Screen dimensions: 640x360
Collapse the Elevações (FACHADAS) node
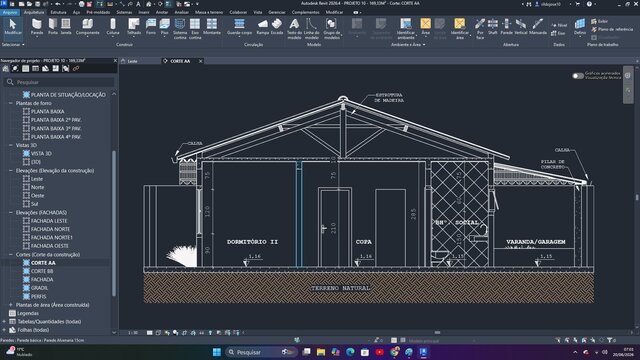pyautogui.click(x=11, y=212)
